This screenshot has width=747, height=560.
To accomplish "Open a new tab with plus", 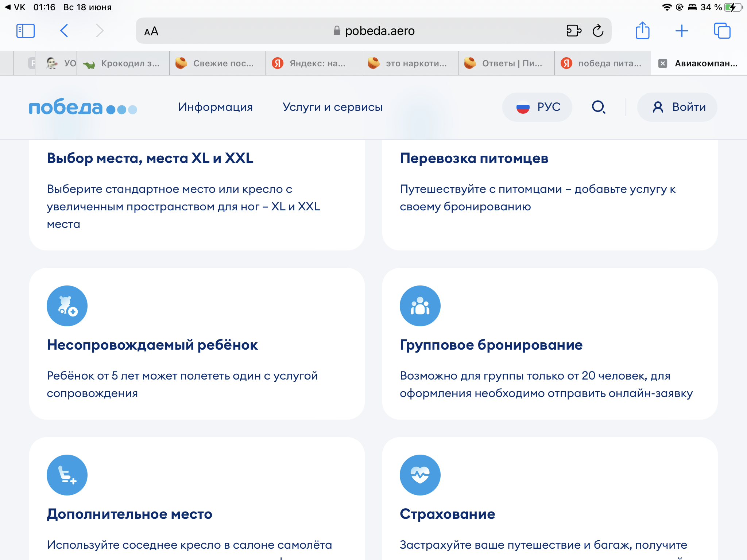I will pyautogui.click(x=681, y=31).
